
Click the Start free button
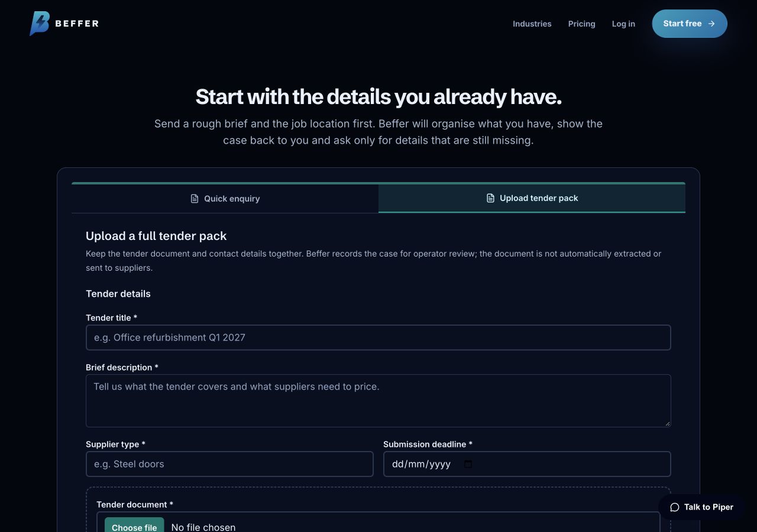(x=690, y=24)
